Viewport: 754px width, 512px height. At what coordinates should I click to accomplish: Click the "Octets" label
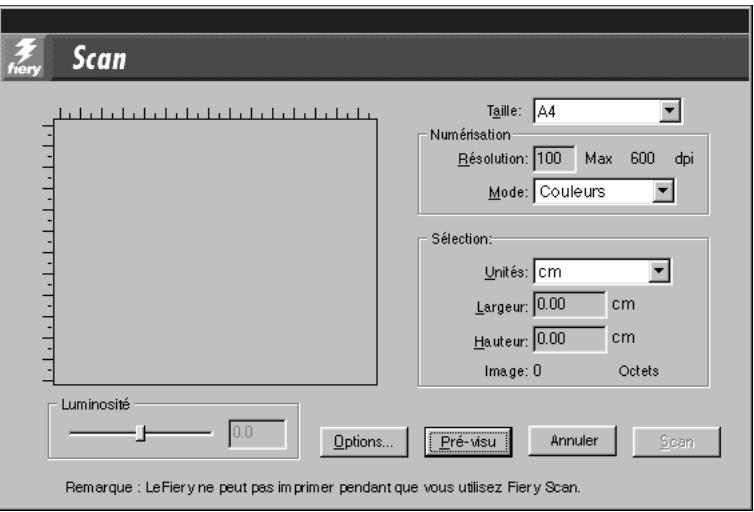tap(639, 371)
